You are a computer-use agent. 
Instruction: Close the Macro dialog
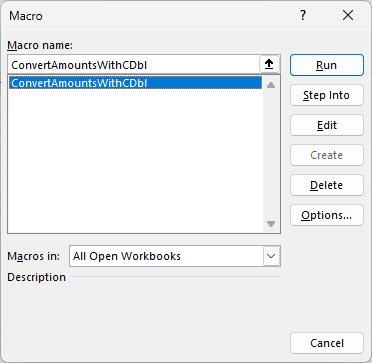(x=348, y=15)
